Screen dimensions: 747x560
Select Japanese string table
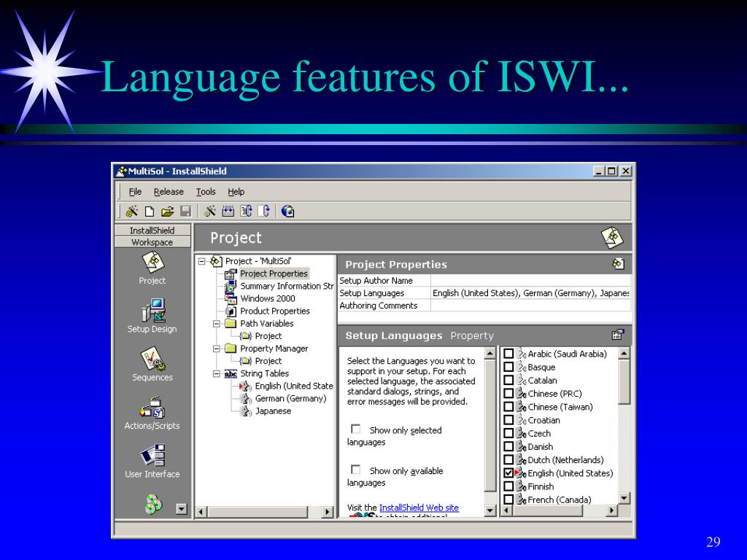pos(273,411)
